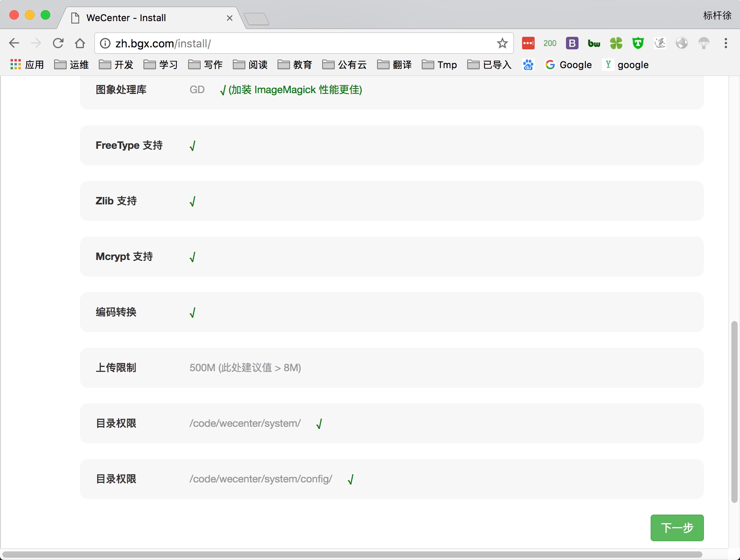Click the green shield extension icon

click(638, 43)
